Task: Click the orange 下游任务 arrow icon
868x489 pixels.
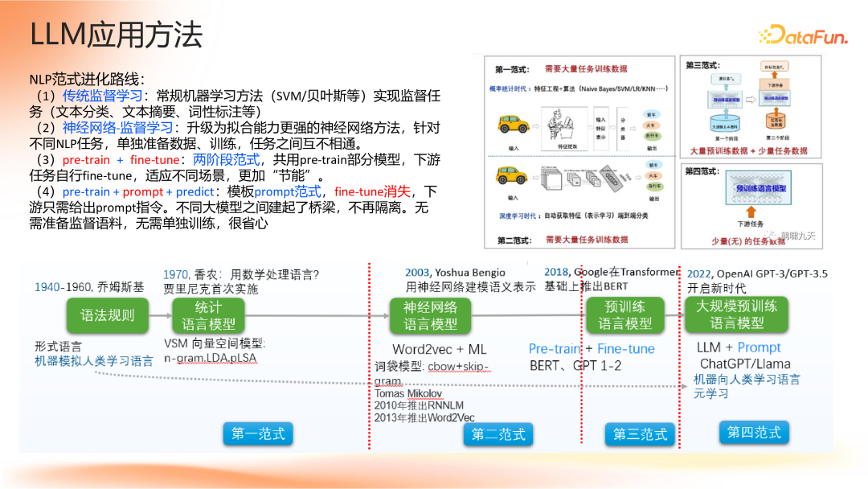Action: click(751, 211)
